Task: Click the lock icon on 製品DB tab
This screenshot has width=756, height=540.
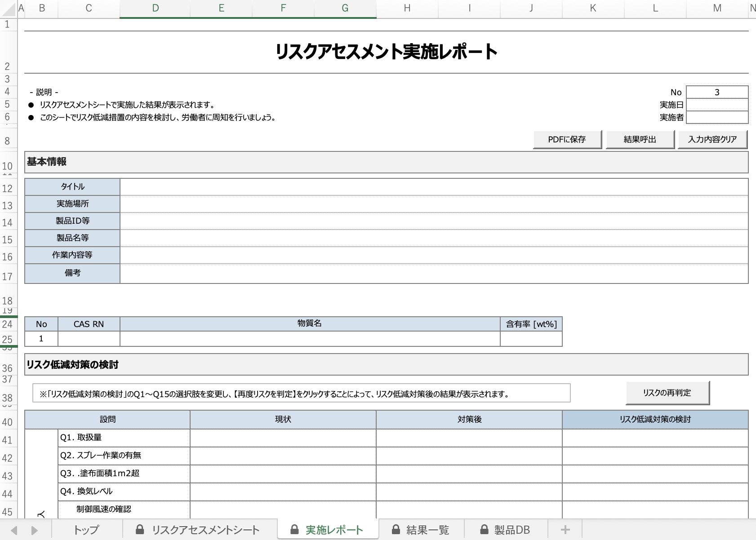Action: pyautogui.click(x=485, y=529)
